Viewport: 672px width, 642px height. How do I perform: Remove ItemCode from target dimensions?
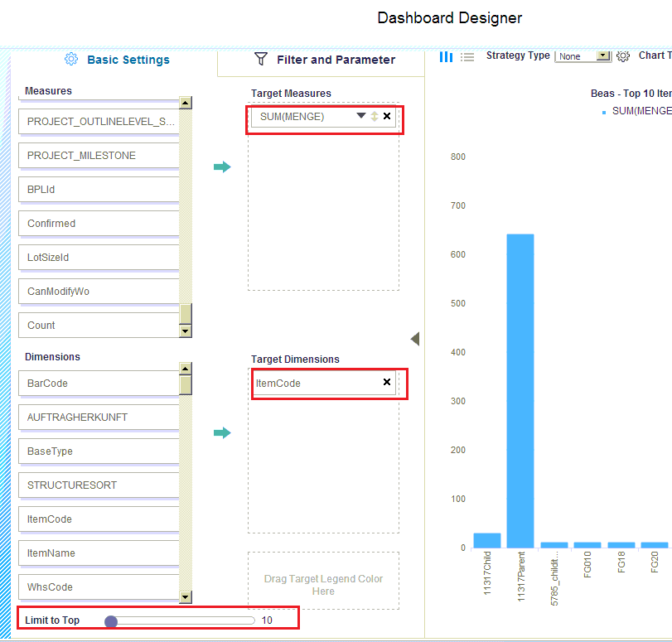387,383
